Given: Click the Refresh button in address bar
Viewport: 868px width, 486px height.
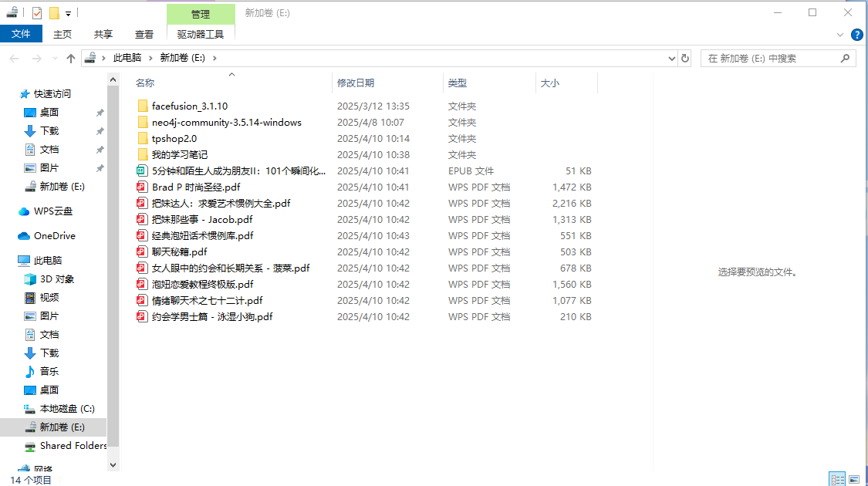Looking at the screenshot, I should (685, 59).
